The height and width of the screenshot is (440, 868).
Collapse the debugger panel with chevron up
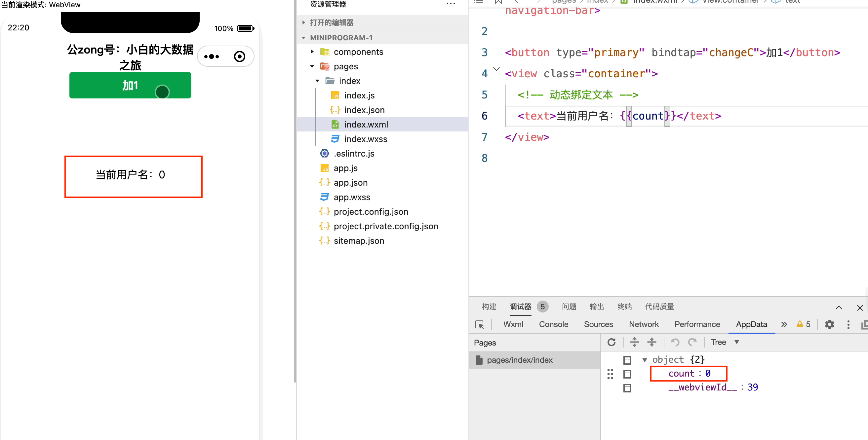point(839,307)
